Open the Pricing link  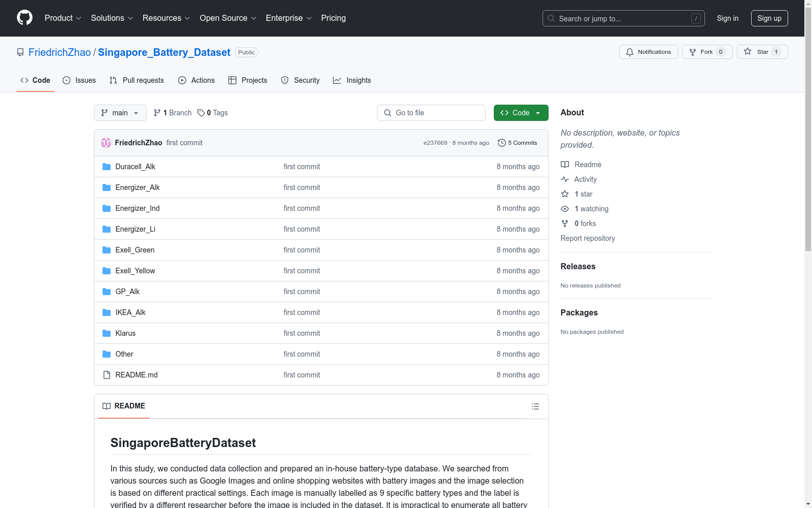coord(333,18)
